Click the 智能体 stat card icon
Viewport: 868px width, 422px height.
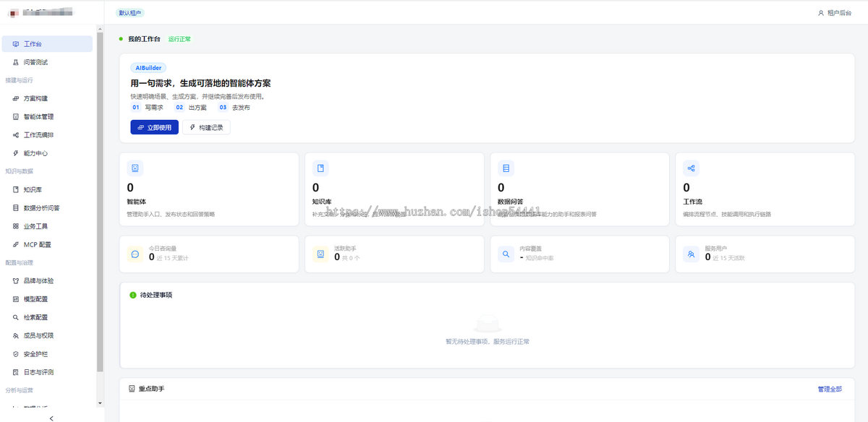coord(135,168)
